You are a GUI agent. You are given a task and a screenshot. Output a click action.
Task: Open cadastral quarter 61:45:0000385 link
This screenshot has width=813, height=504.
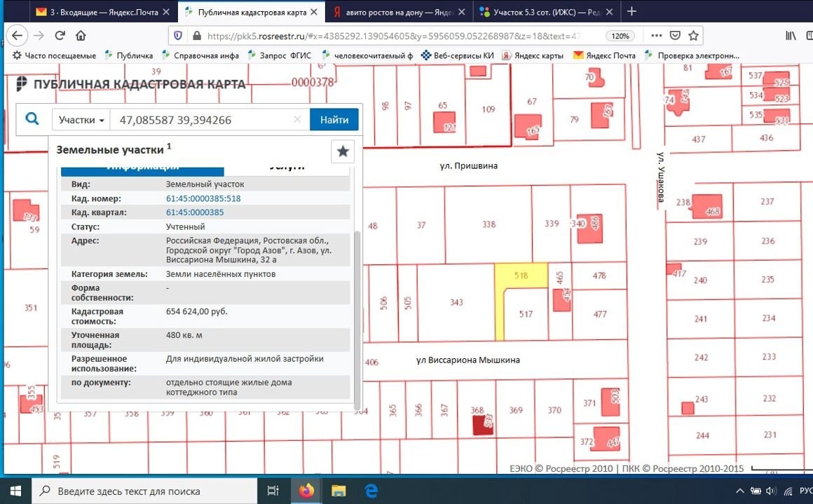click(x=195, y=212)
